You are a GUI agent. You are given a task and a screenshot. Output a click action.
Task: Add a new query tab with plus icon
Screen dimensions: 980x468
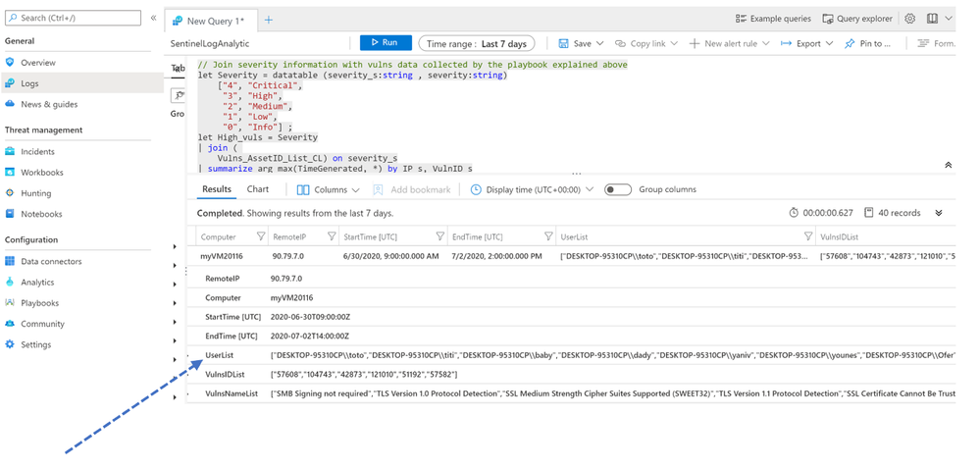coord(268,20)
